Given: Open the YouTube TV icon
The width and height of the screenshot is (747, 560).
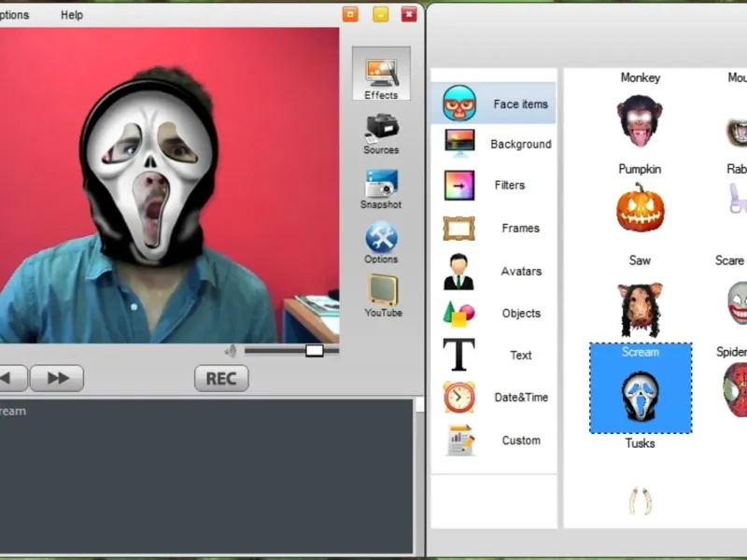Looking at the screenshot, I should pyautogui.click(x=383, y=296).
